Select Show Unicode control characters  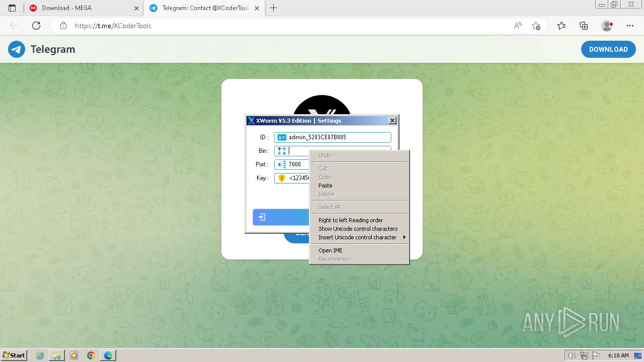tap(359, 229)
